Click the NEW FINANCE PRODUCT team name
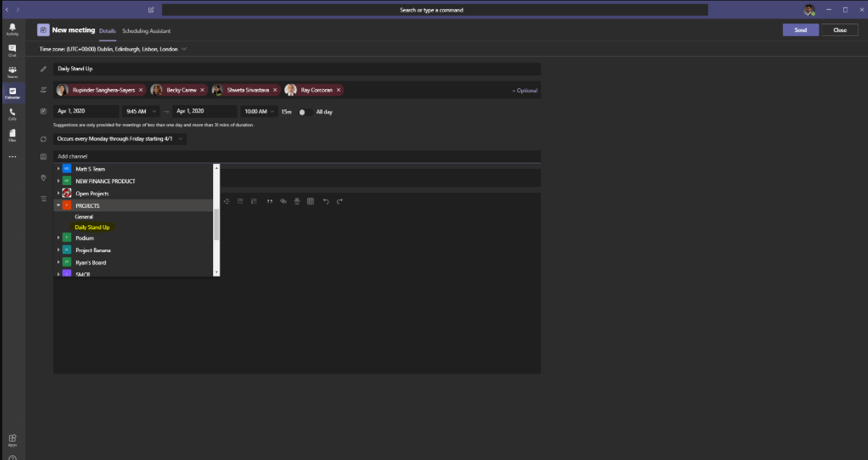 [x=105, y=181]
